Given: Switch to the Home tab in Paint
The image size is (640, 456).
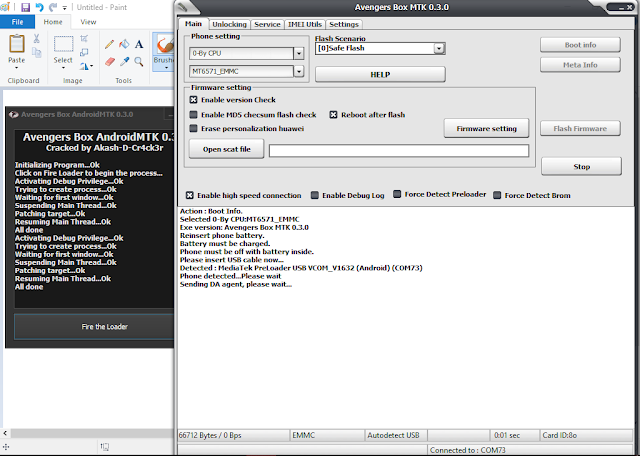Looking at the screenshot, I should point(53,22).
